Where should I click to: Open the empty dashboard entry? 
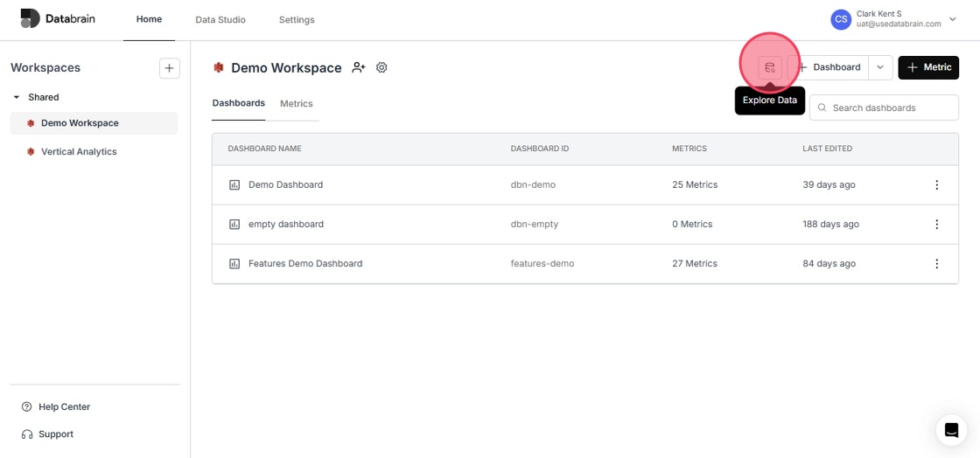coord(286,224)
